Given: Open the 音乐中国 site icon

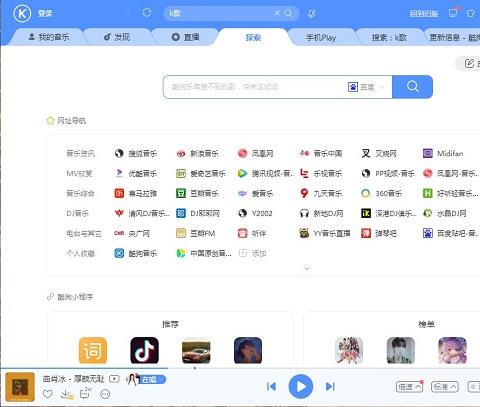Looking at the screenshot, I should 304,153.
